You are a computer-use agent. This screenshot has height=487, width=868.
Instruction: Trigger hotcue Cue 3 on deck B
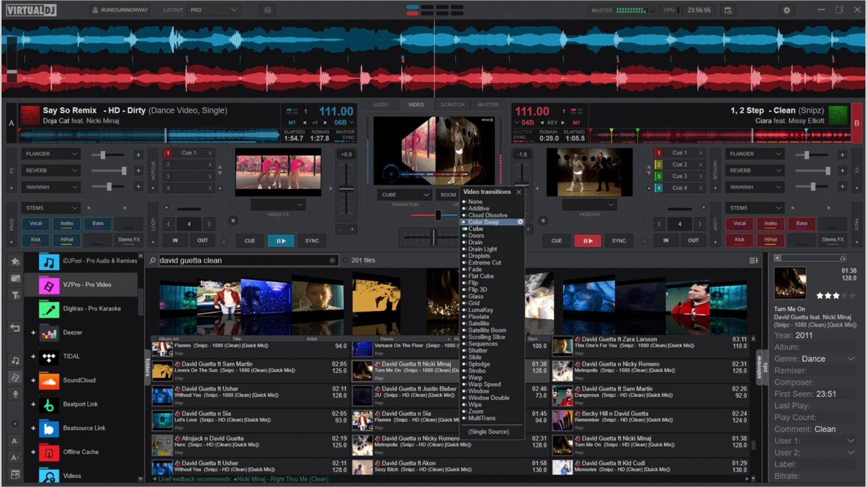680,176
